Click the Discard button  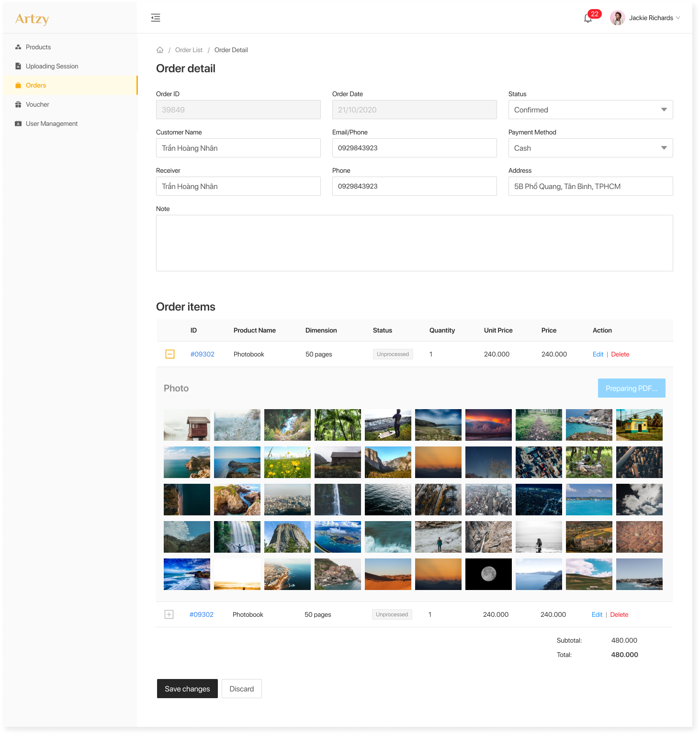pyautogui.click(x=242, y=689)
